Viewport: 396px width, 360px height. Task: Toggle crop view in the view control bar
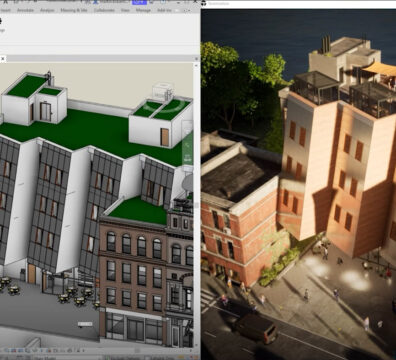50,351
